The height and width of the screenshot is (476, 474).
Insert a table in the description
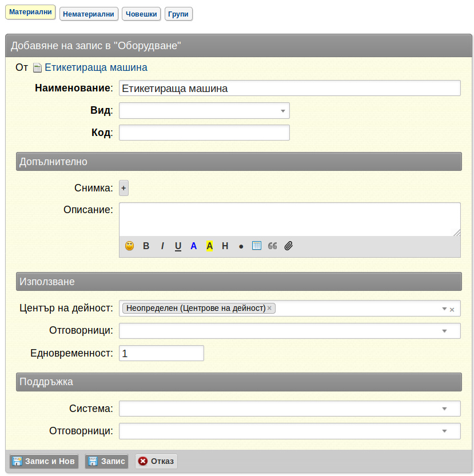(x=257, y=246)
